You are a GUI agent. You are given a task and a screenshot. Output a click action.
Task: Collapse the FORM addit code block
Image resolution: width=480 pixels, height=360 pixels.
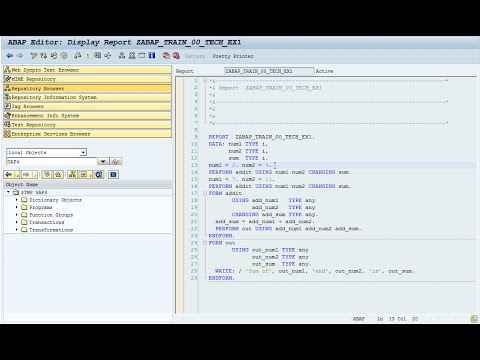click(205, 193)
